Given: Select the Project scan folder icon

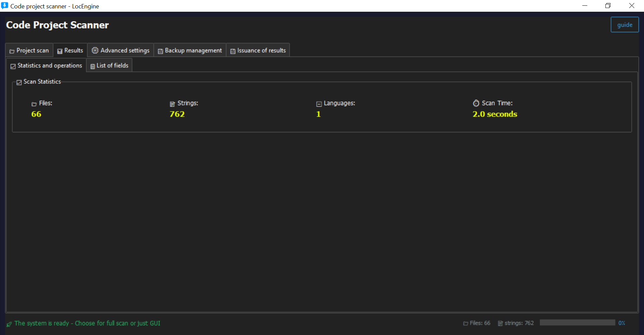Looking at the screenshot, I should point(12,51).
